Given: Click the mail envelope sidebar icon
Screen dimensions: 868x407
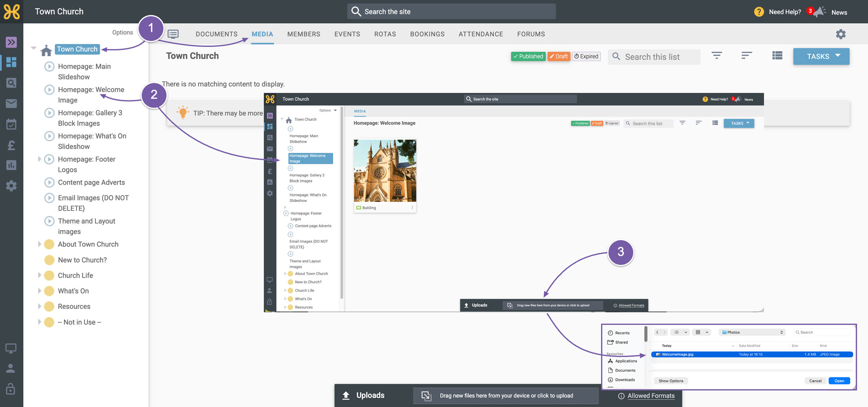Looking at the screenshot, I should tap(11, 103).
